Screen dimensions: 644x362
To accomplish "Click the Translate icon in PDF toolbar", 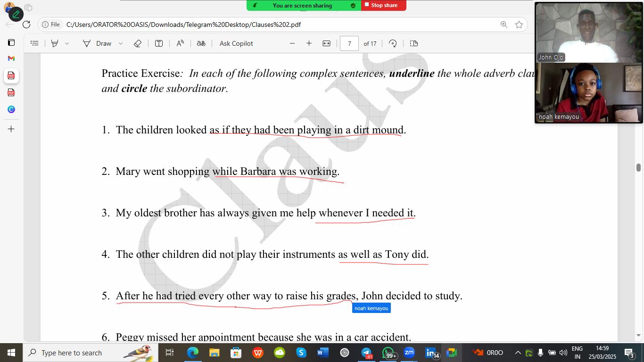I will point(201,43).
